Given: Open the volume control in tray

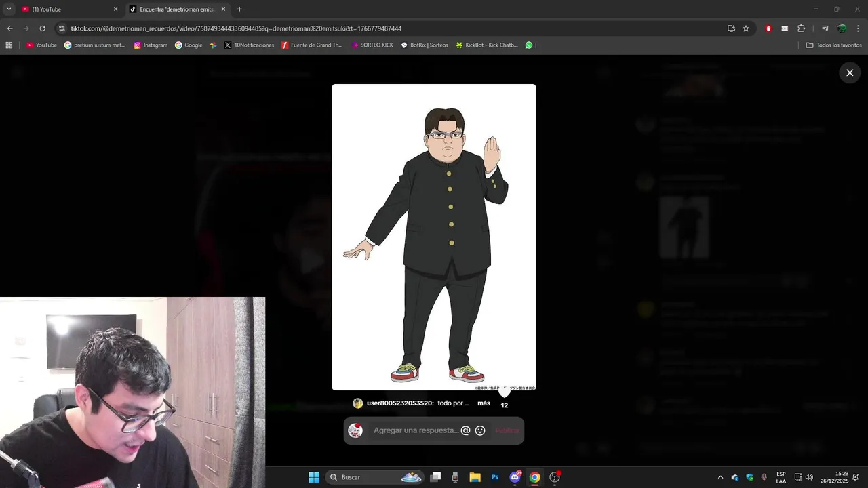Looking at the screenshot, I should pos(809,477).
